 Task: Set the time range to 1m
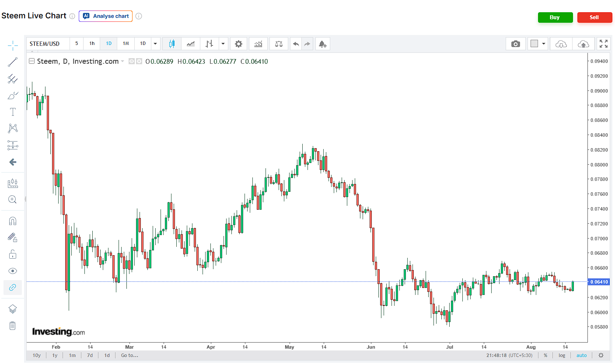[72, 355]
